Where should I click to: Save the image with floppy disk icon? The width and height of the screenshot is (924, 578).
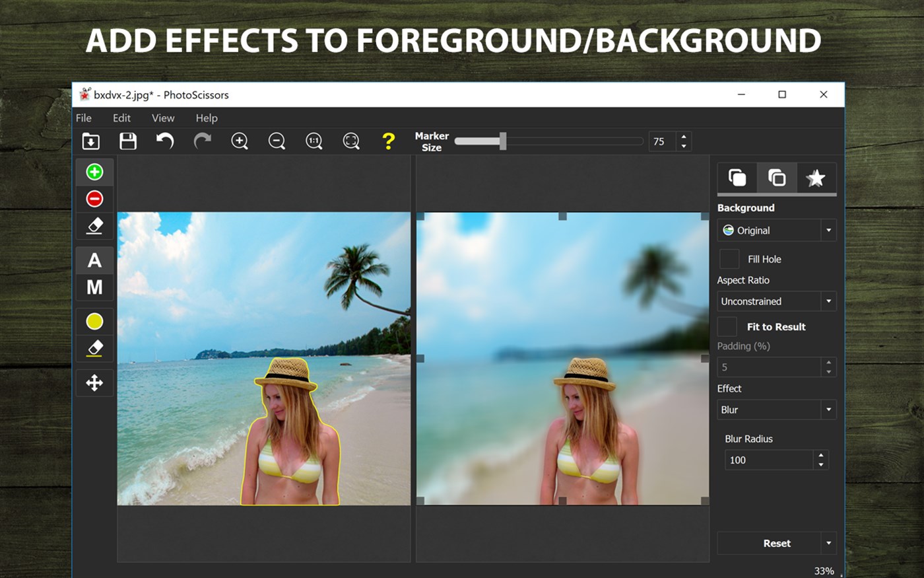128,141
